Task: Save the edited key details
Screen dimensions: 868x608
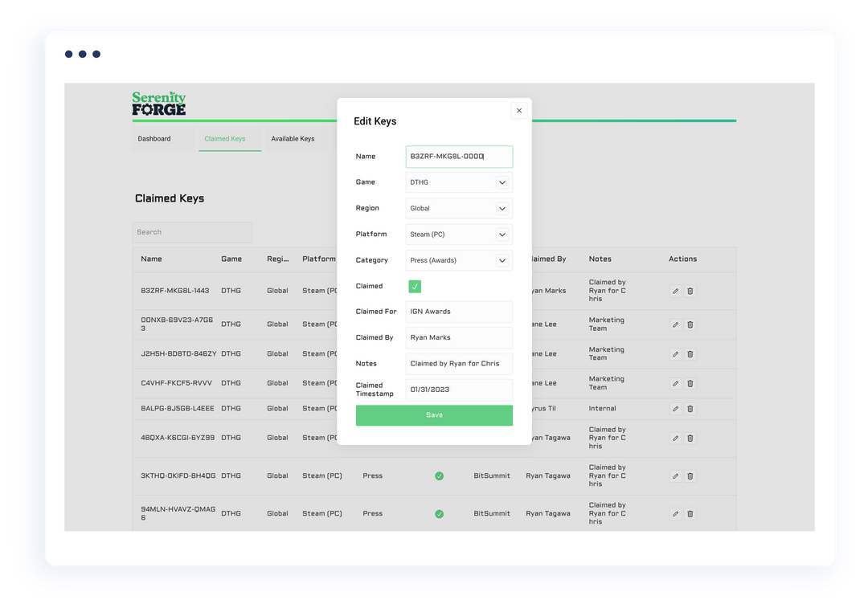Action: [x=434, y=415]
